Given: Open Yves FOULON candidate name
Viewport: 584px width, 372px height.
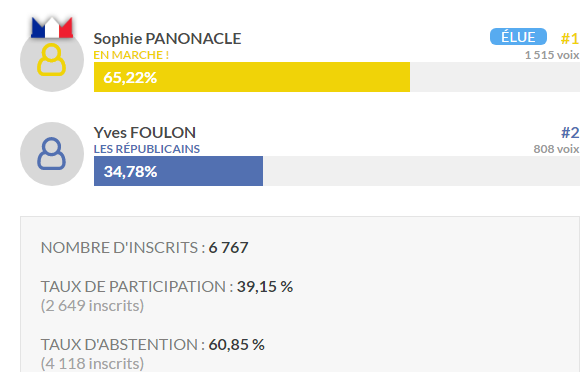Looking at the screenshot, I should pos(145,133).
